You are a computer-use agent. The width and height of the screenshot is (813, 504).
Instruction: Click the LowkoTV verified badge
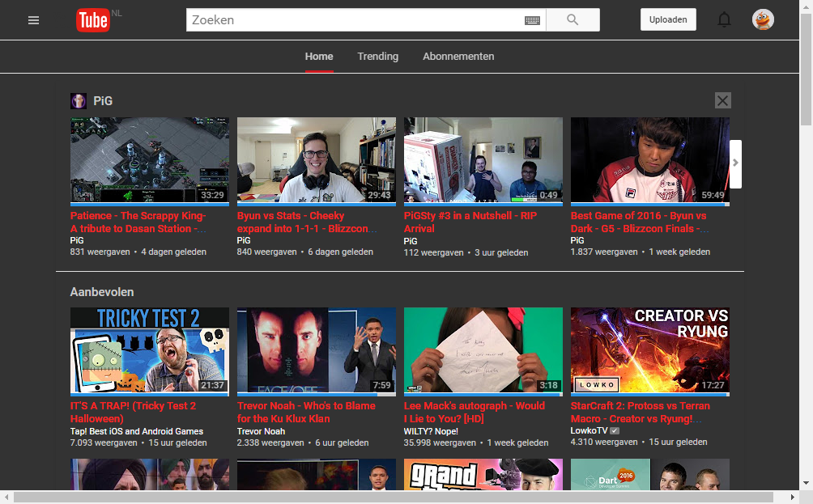click(615, 431)
